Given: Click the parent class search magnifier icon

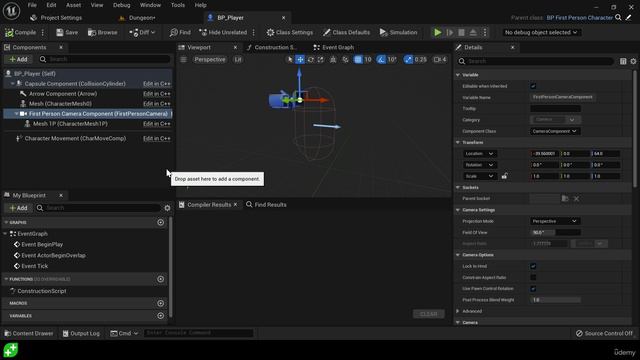Looking at the screenshot, I should [x=618, y=18].
